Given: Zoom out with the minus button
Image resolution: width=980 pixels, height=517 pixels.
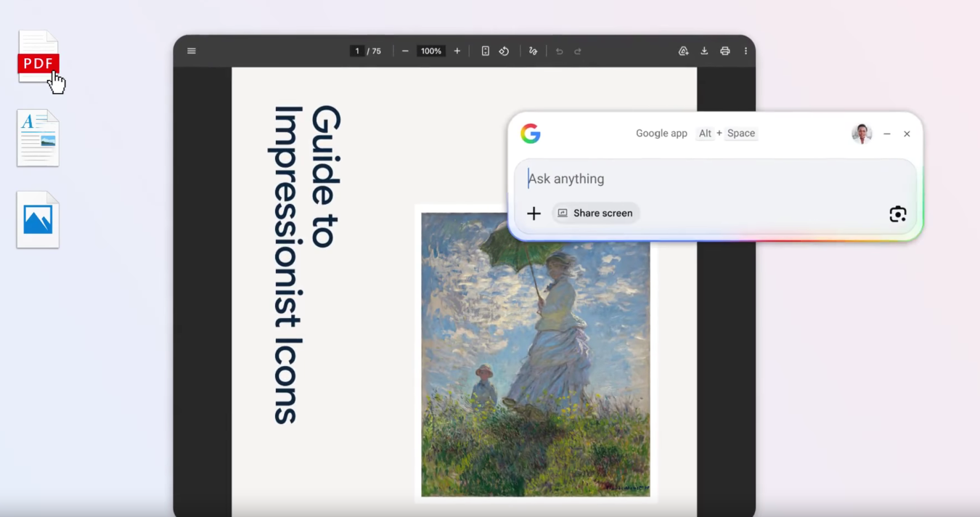Looking at the screenshot, I should (x=405, y=51).
